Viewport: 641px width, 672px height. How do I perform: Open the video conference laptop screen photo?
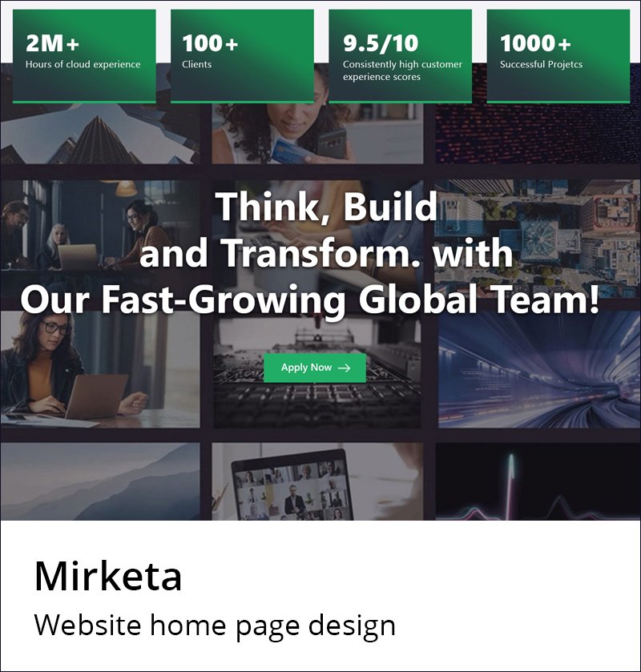pos(317,481)
